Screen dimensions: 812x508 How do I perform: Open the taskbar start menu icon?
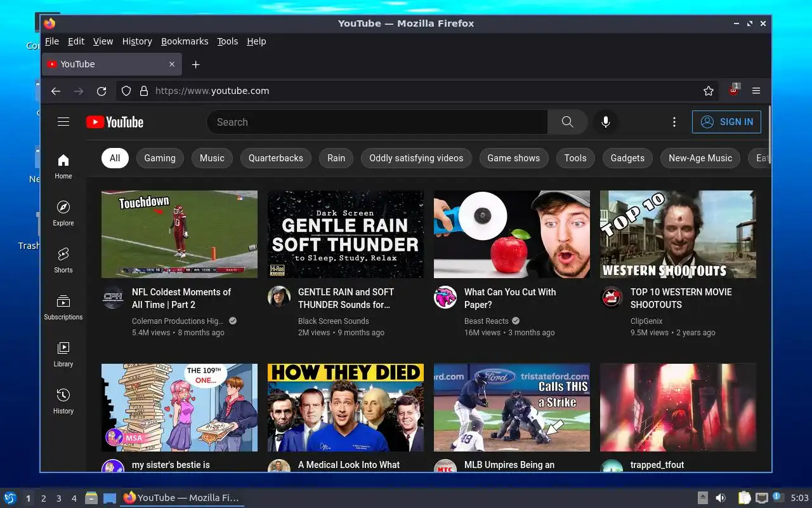pos(10,498)
